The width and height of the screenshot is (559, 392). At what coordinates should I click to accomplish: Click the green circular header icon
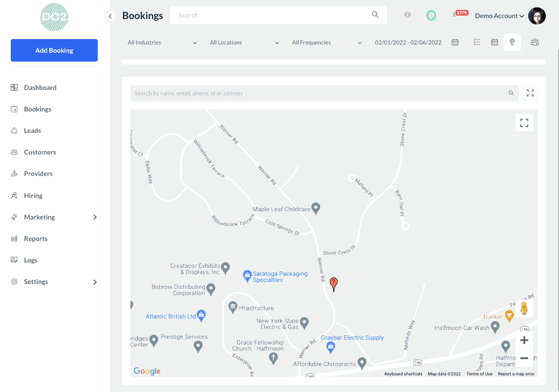431,15
